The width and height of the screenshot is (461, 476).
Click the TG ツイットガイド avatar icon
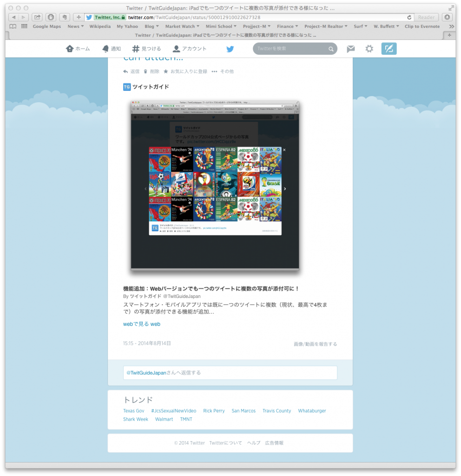127,87
